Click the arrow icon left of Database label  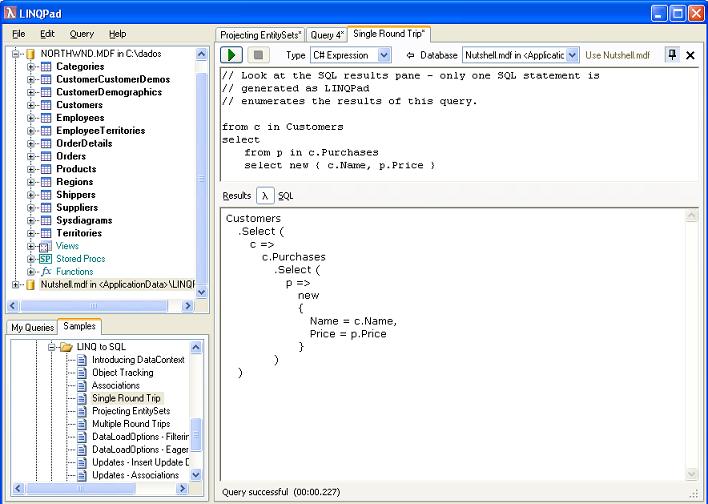click(410, 55)
